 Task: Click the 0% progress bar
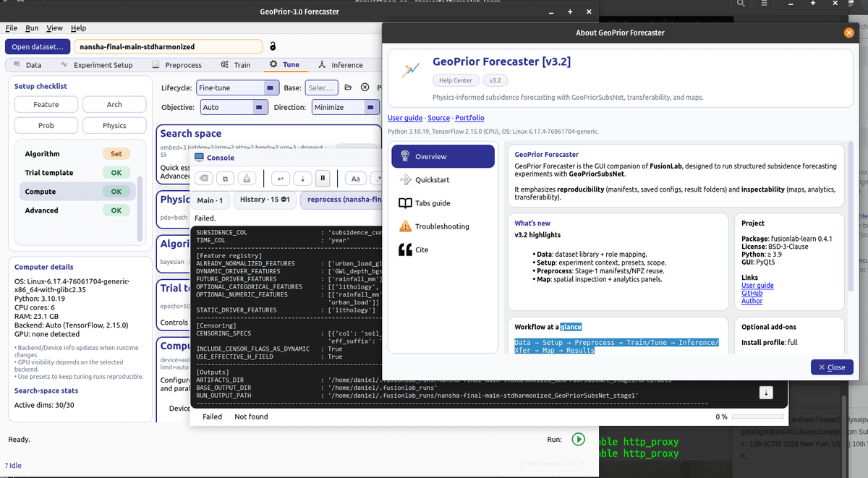757,415
